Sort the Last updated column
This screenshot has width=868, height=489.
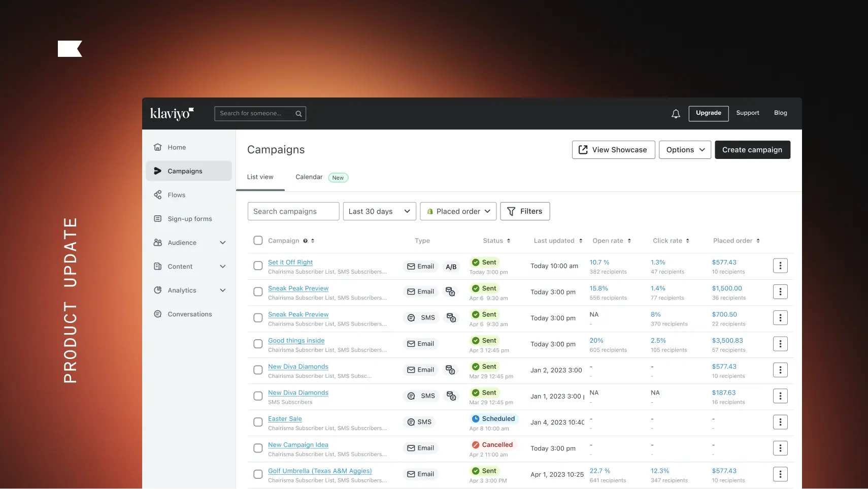(x=580, y=241)
